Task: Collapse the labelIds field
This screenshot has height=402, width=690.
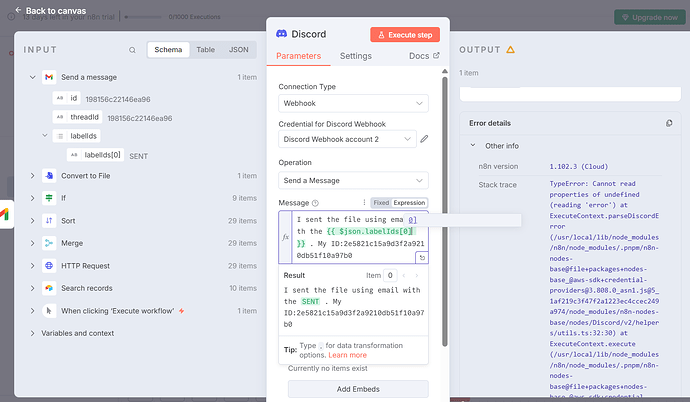Action: (45, 135)
